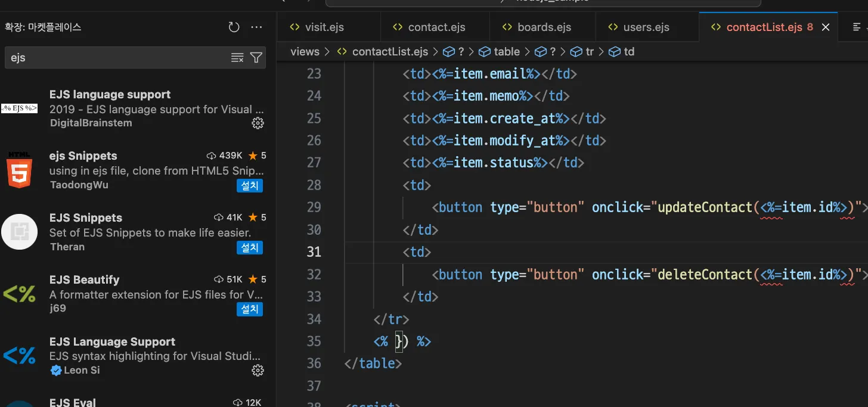Image resolution: width=868 pixels, height=407 pixels.
Task: Expand the table breadcrumb item
Action: [x=506, y=52]
